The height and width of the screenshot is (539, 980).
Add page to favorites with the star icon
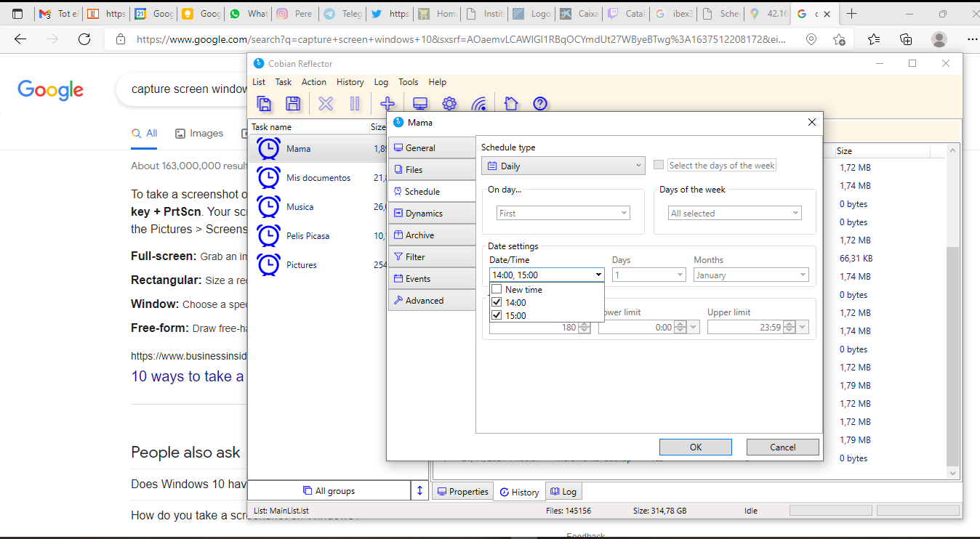840,39
